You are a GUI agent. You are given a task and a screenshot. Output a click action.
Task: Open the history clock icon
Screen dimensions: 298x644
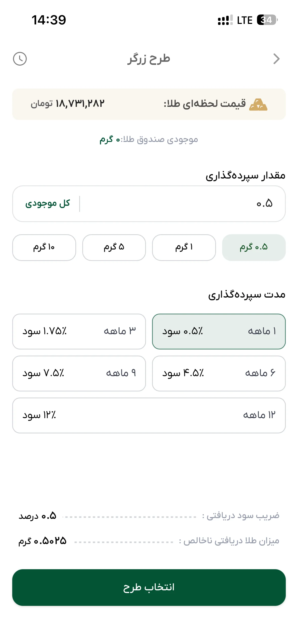(x=20, y=59)
